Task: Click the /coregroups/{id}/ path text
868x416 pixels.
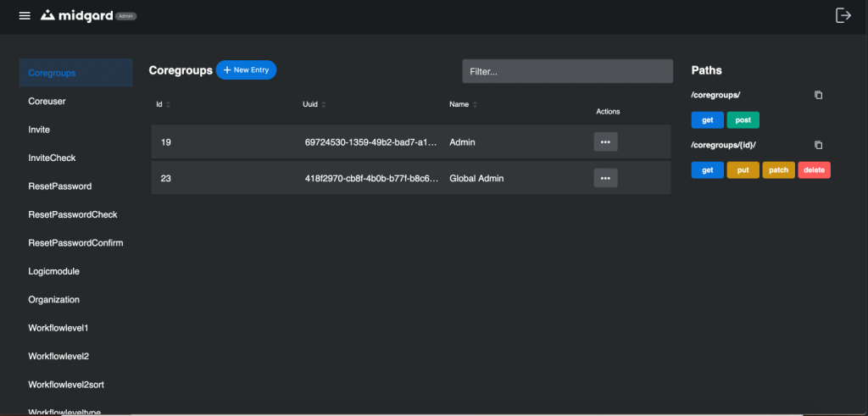Action: [x=724, y=145]
